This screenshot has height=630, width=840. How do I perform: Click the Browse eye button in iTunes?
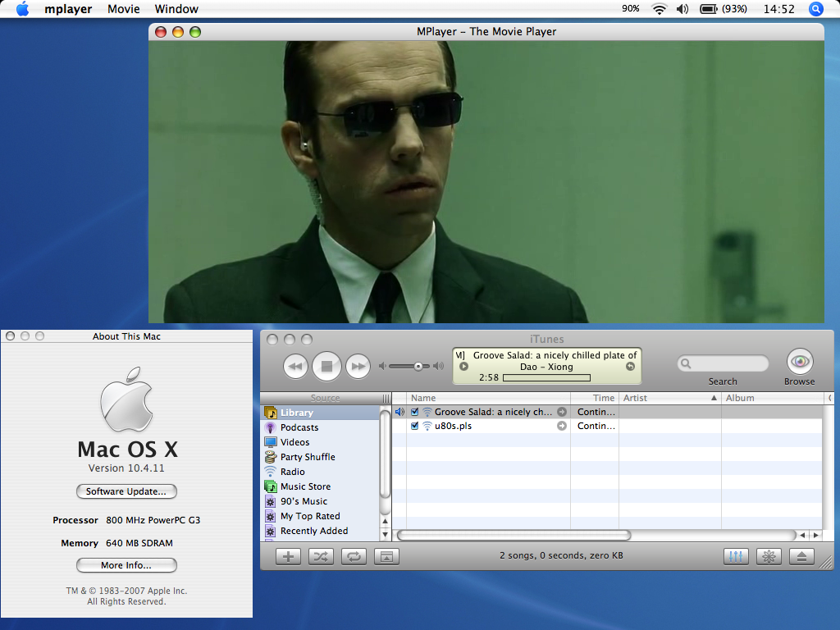coord(800,362)
